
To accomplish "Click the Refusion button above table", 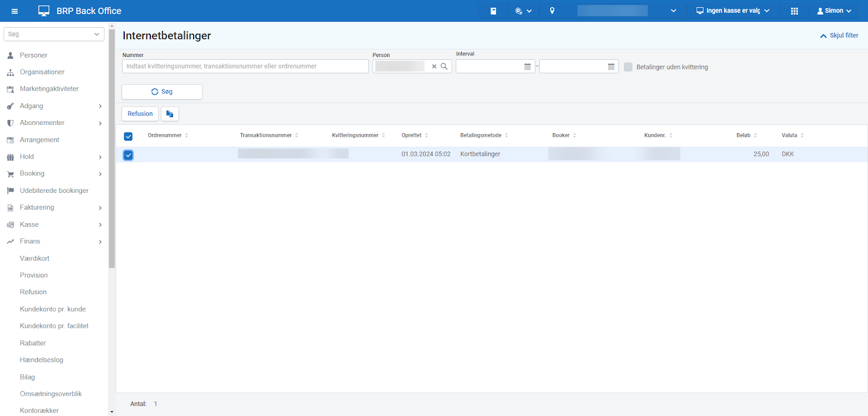I will [140, 114].
